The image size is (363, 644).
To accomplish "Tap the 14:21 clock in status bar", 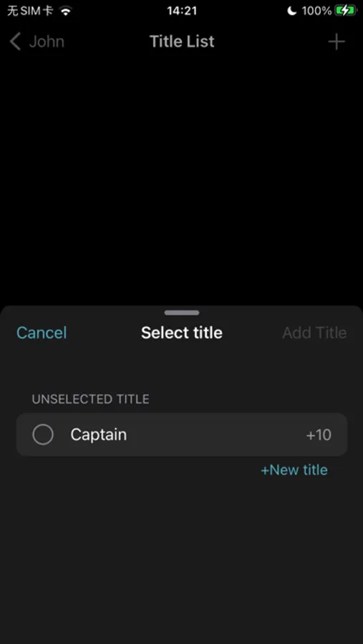I will [182, 11].
